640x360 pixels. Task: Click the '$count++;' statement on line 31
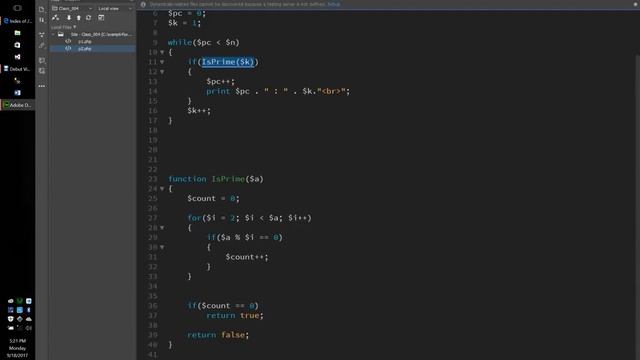(247, 257)
